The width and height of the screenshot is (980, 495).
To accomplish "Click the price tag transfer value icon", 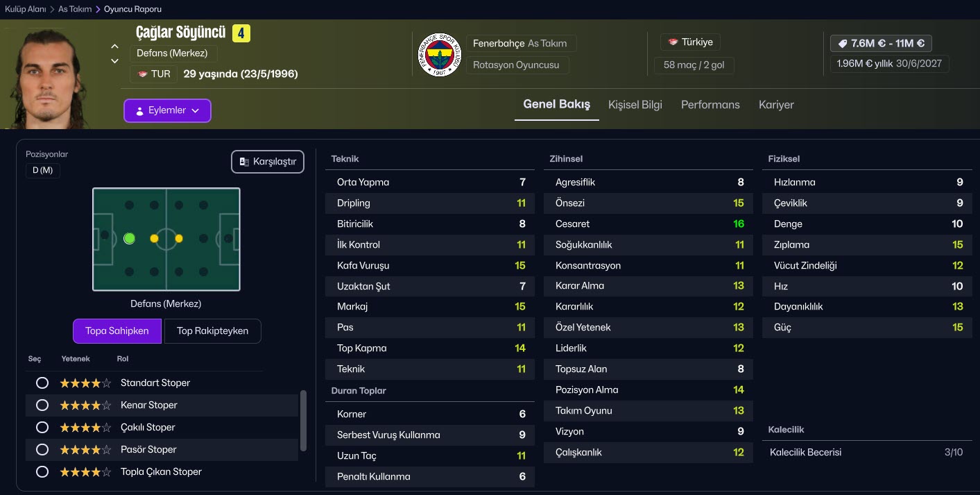I will click(x=843, y=43).
